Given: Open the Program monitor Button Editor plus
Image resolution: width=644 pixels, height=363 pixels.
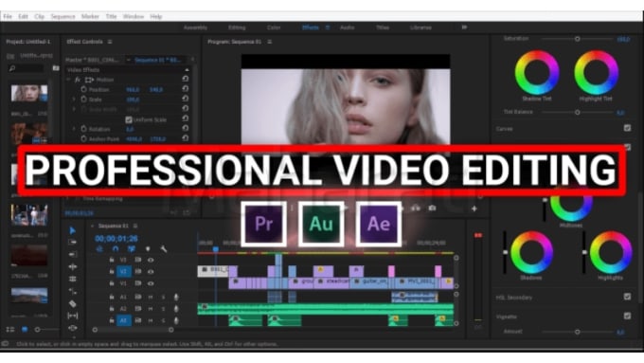Looking at the screenshot, I should click(474, 209).
